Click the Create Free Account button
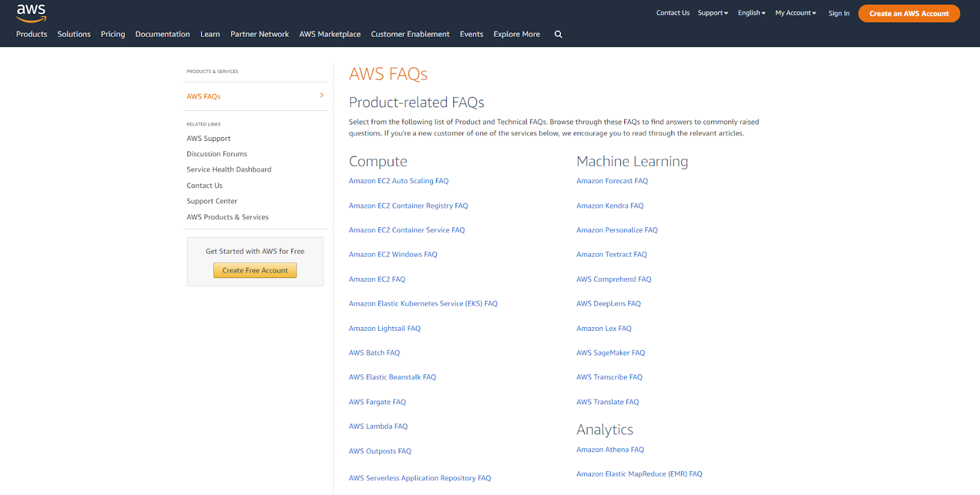This screenshot has height=495, width=980. tap(255, 270)
